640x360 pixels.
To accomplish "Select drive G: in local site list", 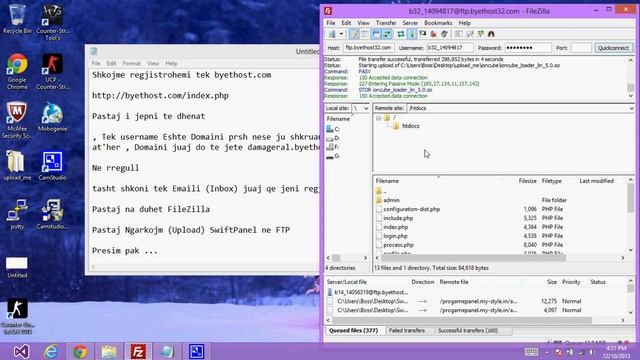I will click(333, 156).
